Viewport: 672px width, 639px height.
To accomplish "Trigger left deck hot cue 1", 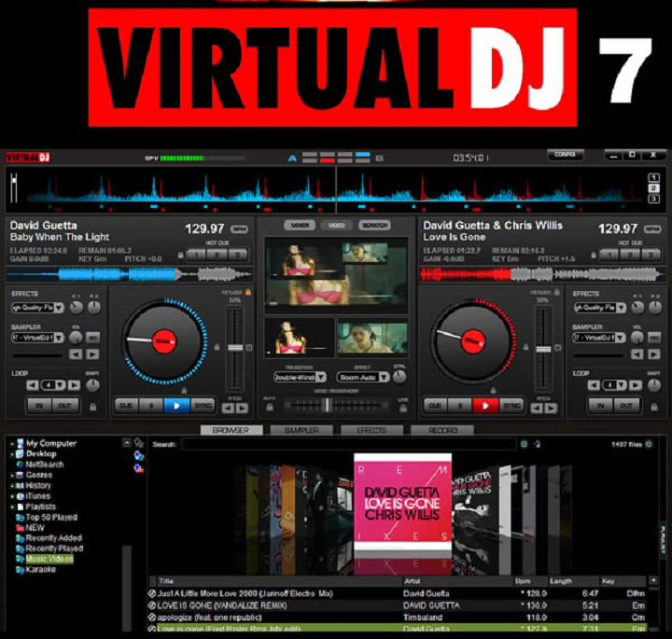I will tap(196, 256).
